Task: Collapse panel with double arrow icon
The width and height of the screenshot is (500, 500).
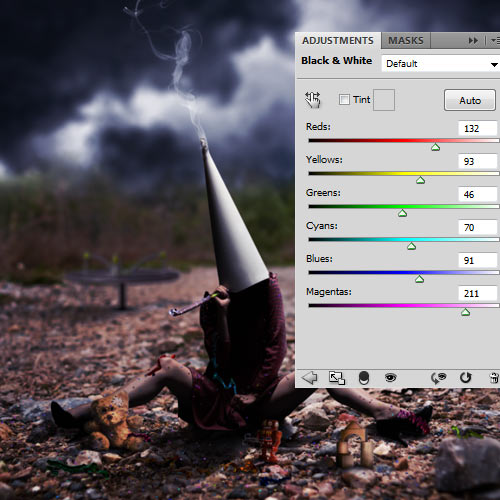Action: [x=473, y=41]
